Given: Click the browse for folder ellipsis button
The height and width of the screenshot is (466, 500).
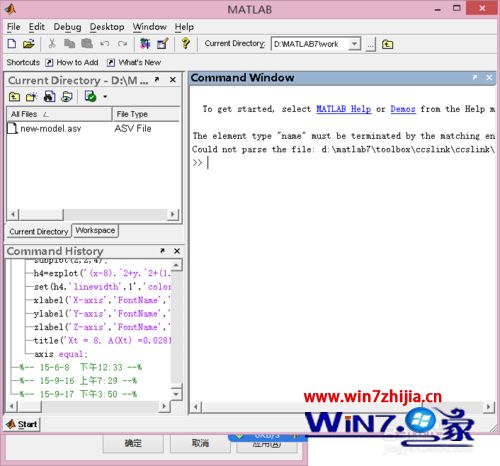Looking at the screenshot, I should tap(370, 44).
